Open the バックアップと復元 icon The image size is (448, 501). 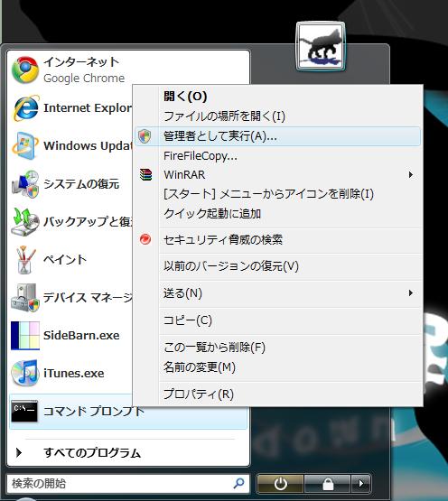coord(25,222)
